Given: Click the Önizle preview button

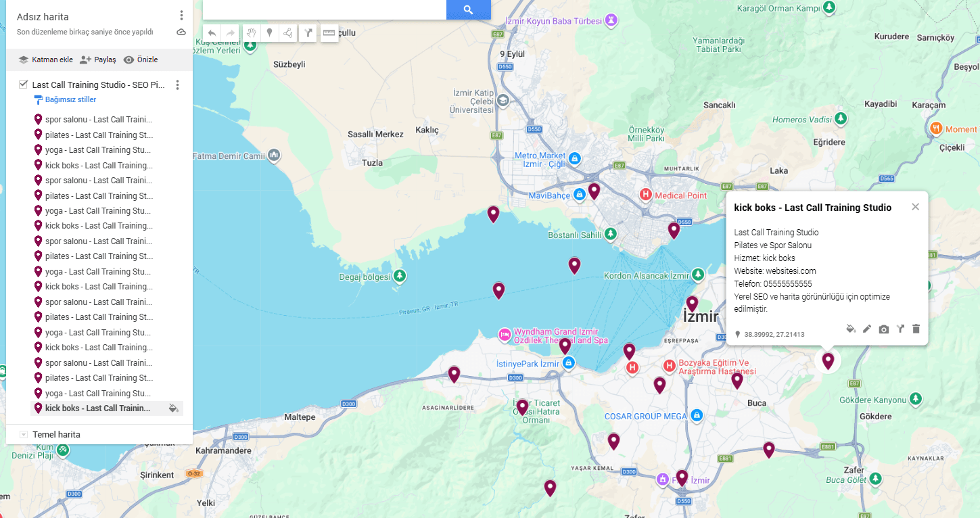Looking at the screenshot, I should pyautogui.click(x=141, y=60).
